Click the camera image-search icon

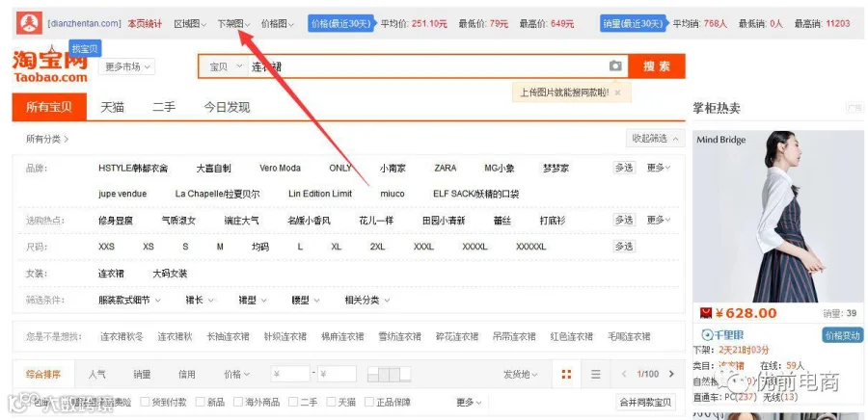tap(615, 66)
